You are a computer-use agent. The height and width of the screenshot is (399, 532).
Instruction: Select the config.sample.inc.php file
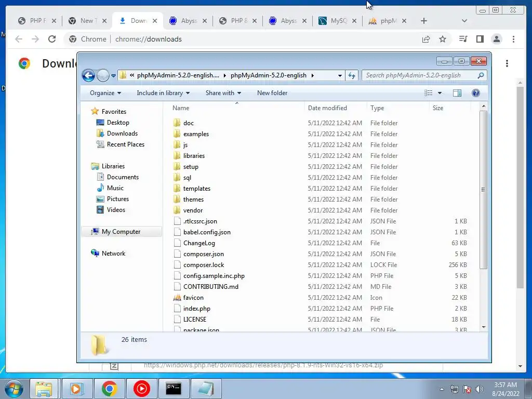[x=214, y=276]
